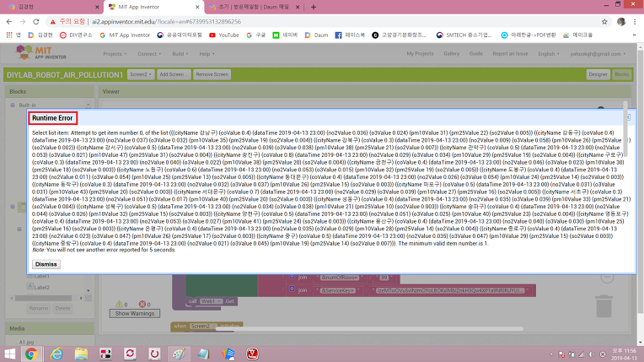Click the Rename button
This screenshot has width=644, height=362.
pyautogui.click(x=39, y=309)
